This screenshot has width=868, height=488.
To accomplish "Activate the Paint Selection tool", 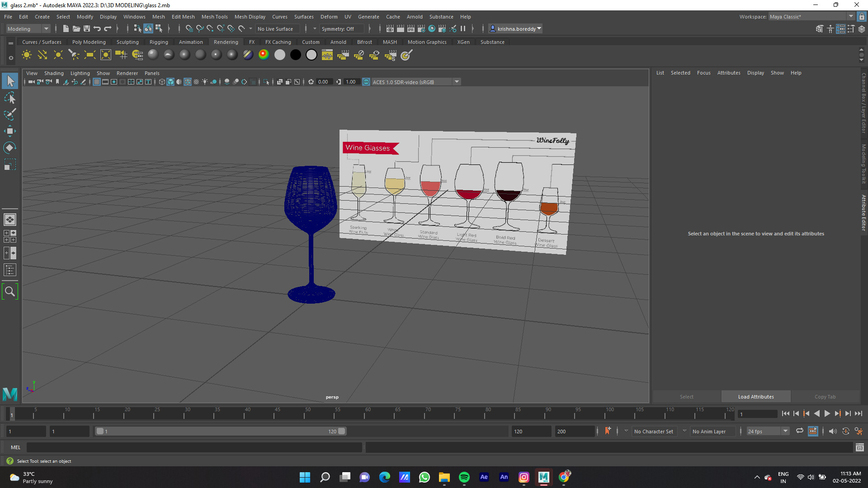I will [10, 114].
